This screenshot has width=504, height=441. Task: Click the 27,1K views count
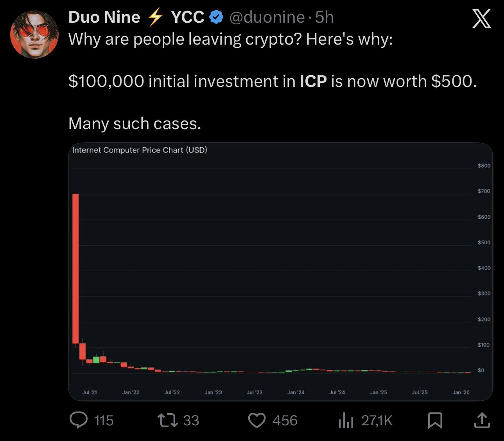[x=377, y=421]
